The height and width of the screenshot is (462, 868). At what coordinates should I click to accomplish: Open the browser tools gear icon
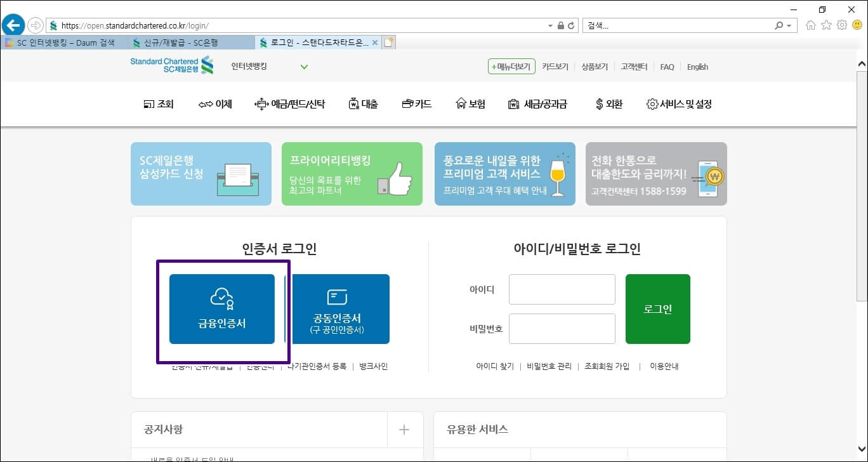point(842,25)
